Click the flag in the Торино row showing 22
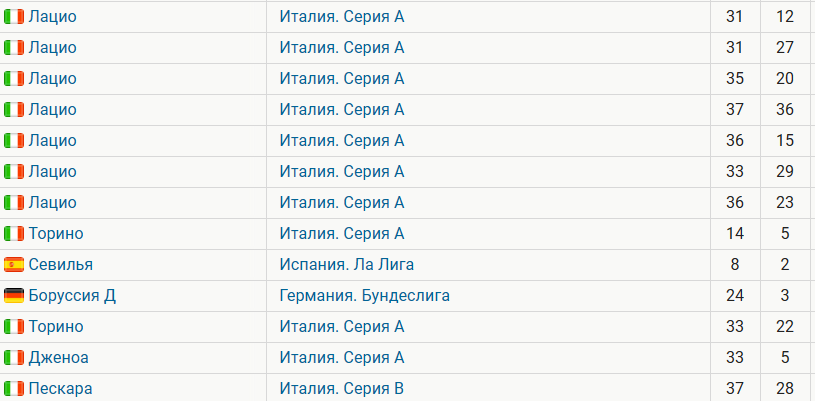The image size is (815, 401). pos(14,327)
